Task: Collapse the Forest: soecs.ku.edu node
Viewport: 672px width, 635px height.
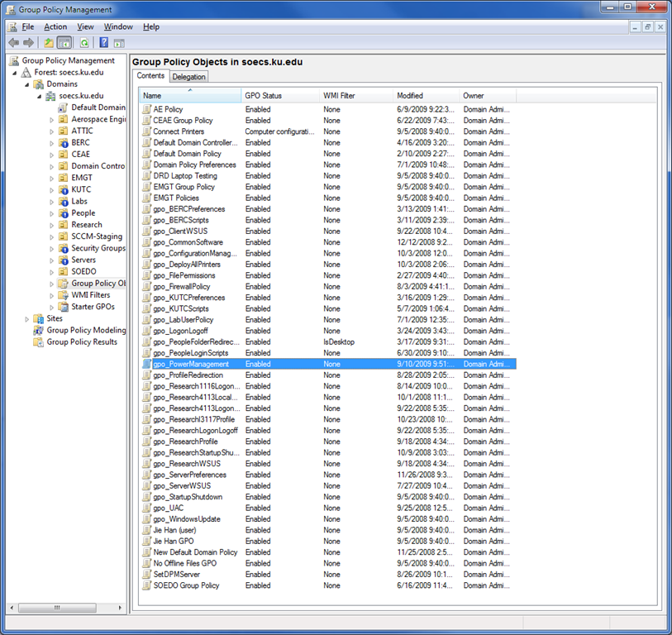Action: (15, 72)
